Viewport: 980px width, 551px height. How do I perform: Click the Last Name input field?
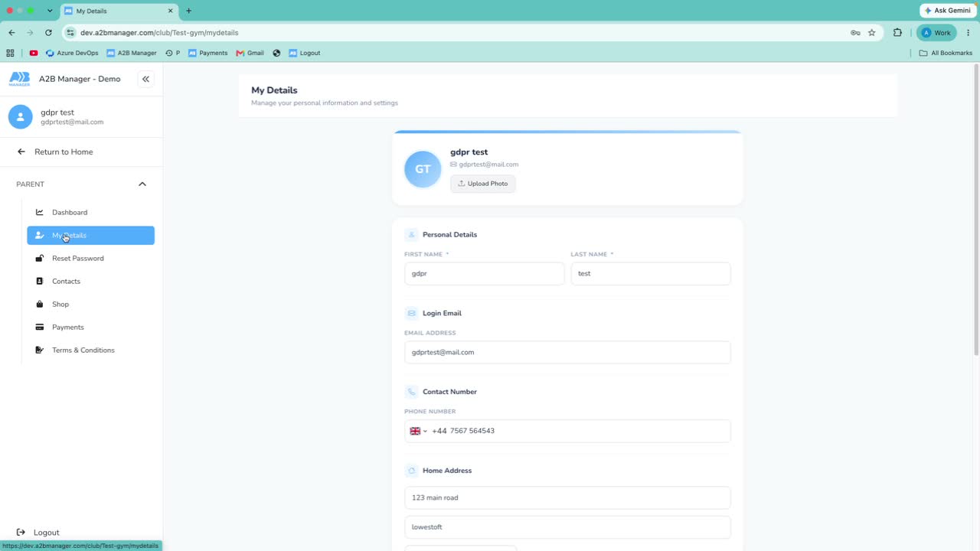(x=651, y=274)
